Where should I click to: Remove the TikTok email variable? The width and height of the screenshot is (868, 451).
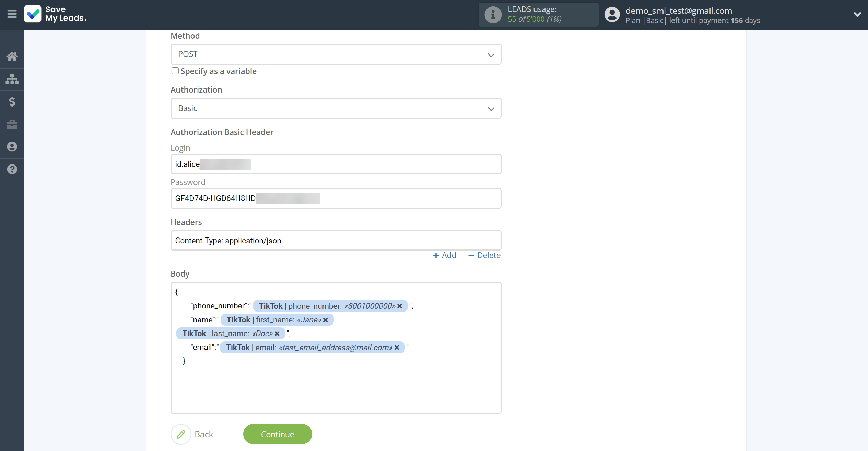tap(397, 348)
